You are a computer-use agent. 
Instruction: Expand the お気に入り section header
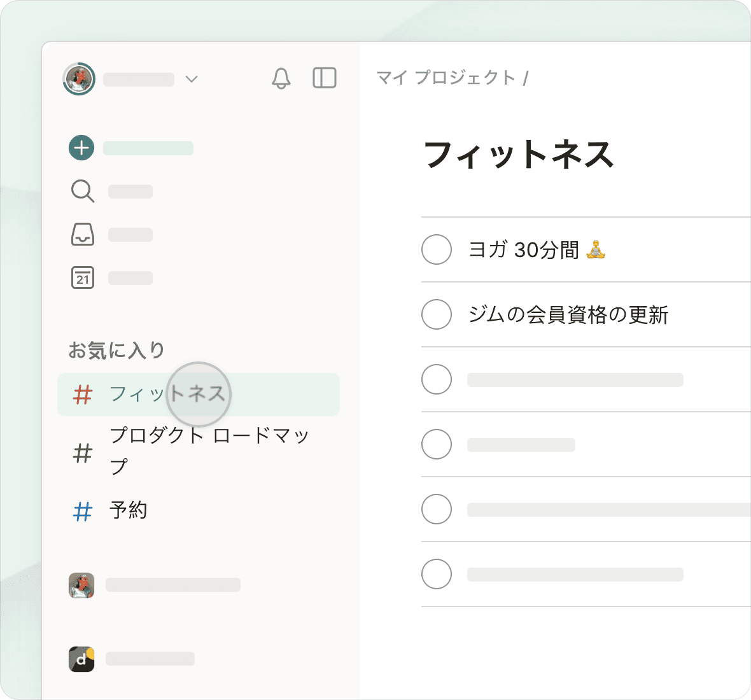[x=116, y=350]
